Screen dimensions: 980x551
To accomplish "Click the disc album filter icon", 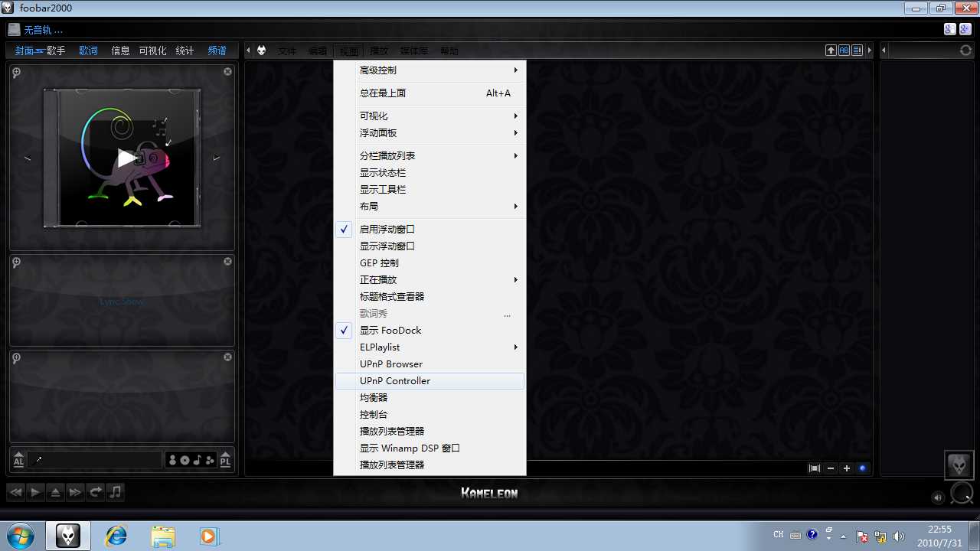I will pos(185,460).
